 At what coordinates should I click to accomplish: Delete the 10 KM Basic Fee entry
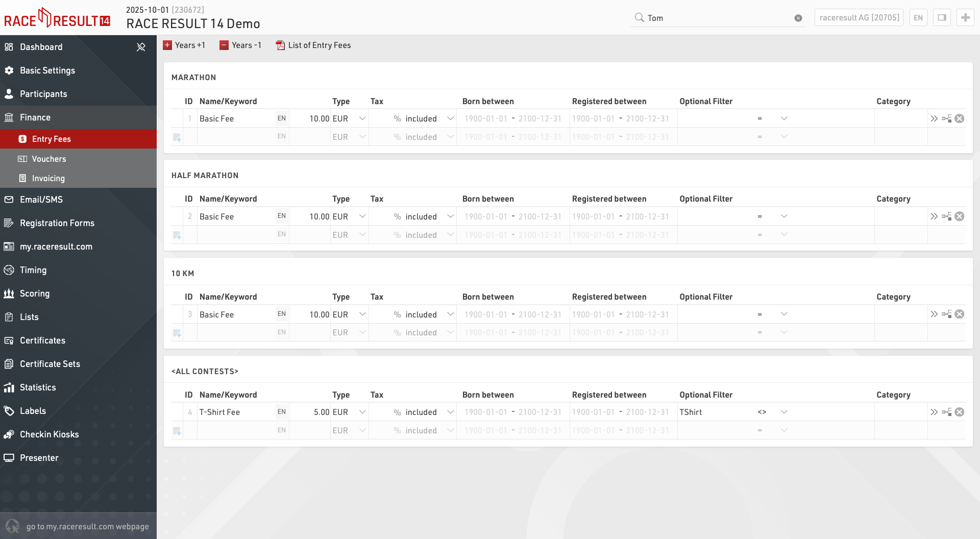click(960, 314)
